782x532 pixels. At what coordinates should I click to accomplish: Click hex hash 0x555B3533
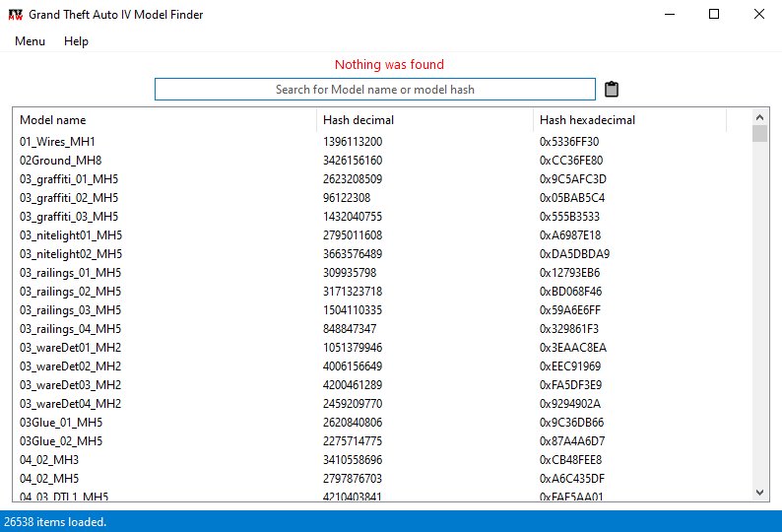point(569,217)
